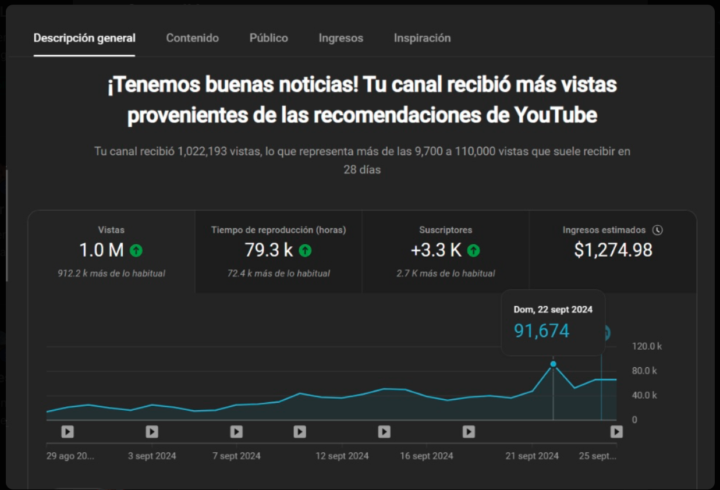Click the green up arrow next to +3.3 K

[x=473, y=250]
